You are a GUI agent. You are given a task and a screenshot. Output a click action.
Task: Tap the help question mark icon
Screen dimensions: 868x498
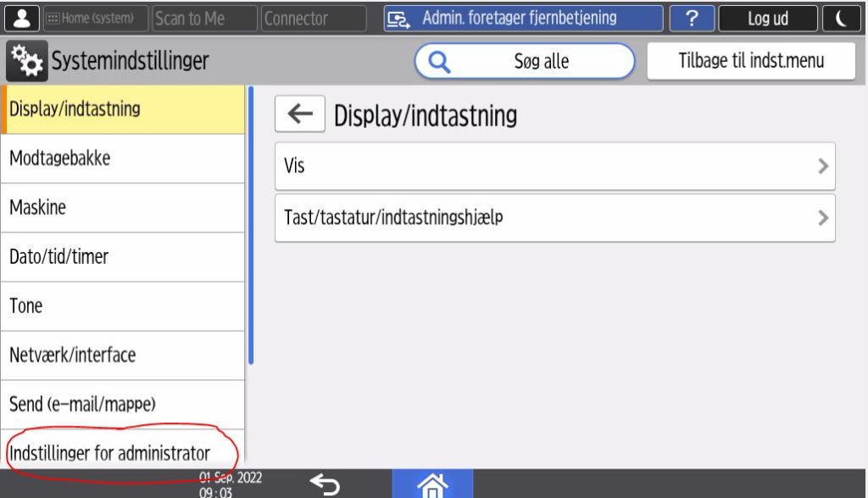coord(691,18)
